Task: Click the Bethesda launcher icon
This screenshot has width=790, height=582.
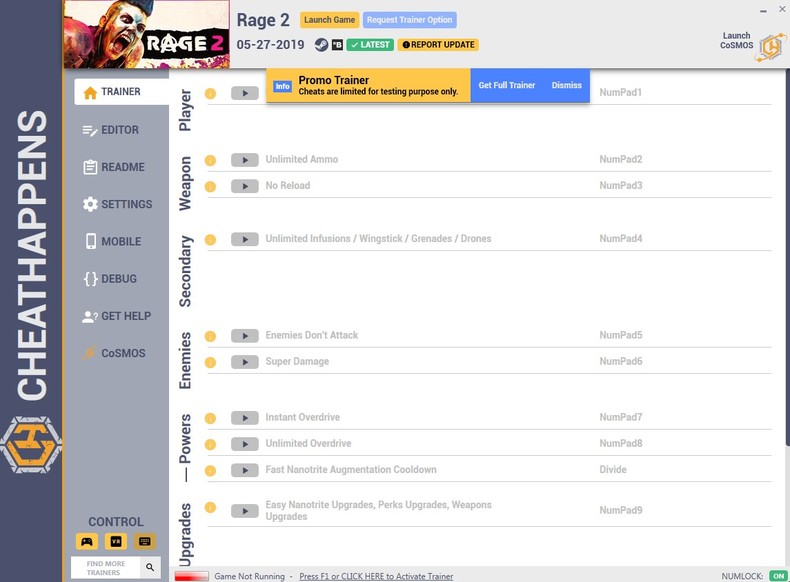Action: tap(337, 45)
